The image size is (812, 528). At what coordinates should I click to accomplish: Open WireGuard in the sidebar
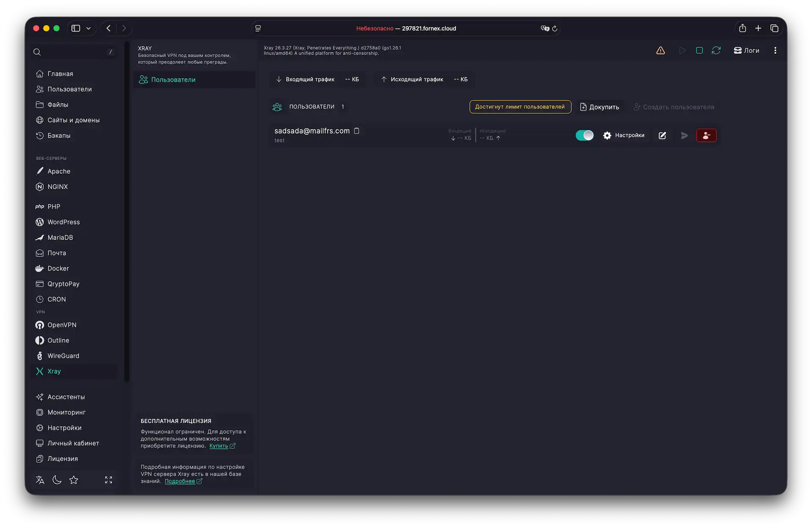63,356
